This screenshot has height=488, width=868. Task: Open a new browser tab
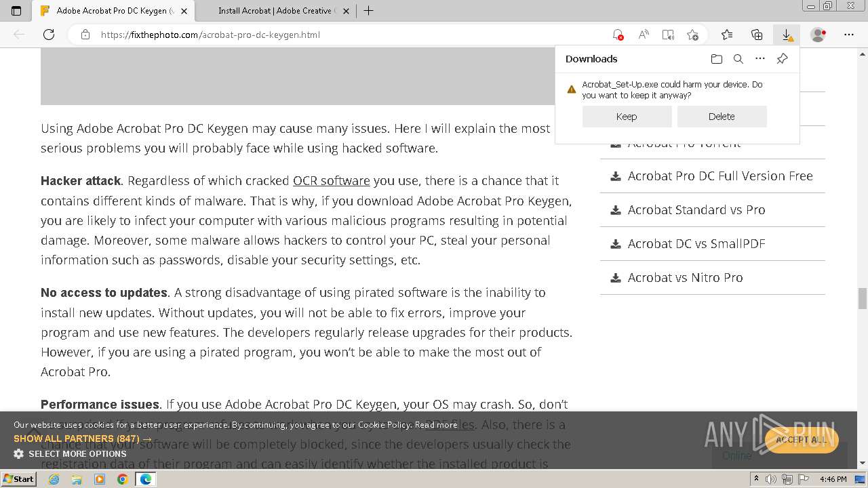click(x=368, y=11)
